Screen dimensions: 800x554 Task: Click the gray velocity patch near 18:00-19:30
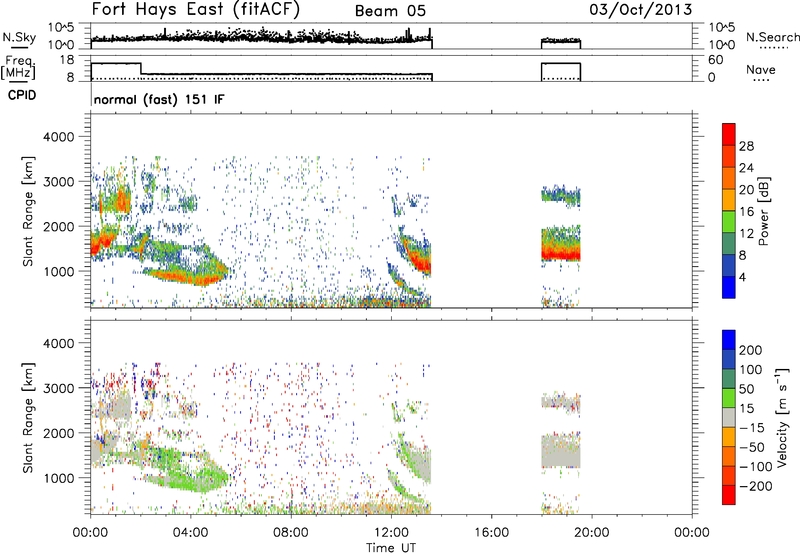pyautogui.click(x=561, y=453)
